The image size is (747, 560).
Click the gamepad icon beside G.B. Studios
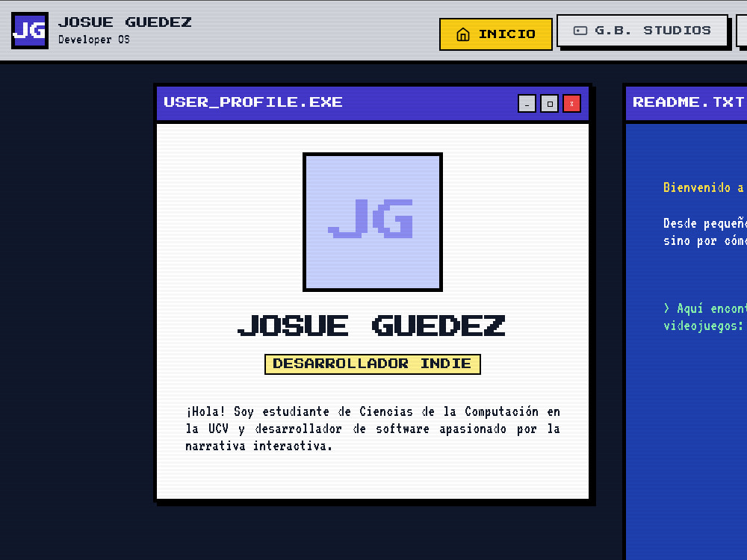point(580,31)
